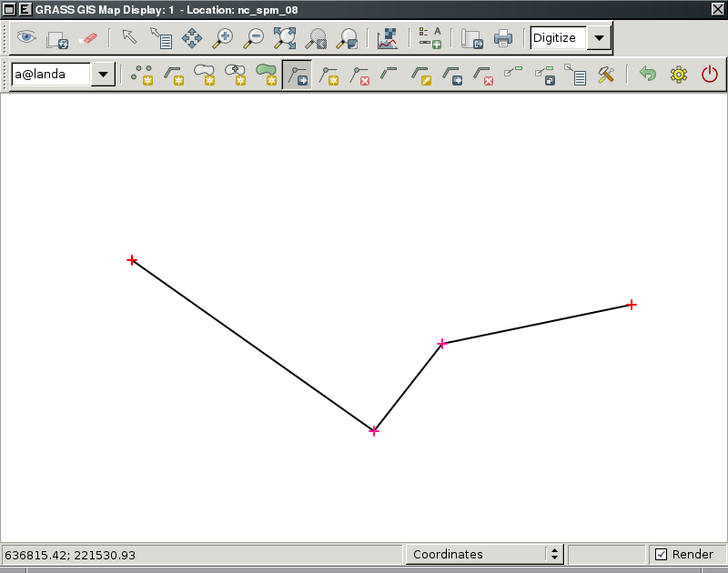
Task: Click coordinates readout 636815.42; 221530.93
Action: (x=70, y=556)
